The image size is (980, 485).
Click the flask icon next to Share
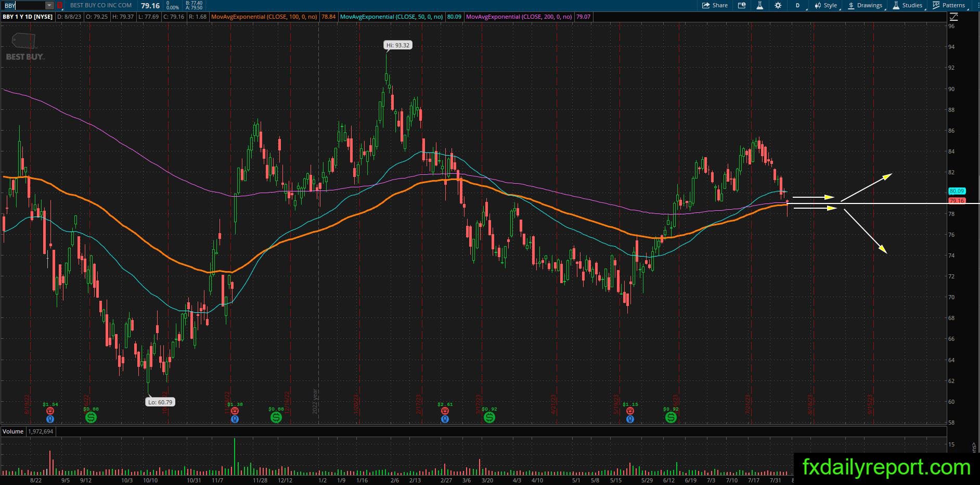click(760, 5)
